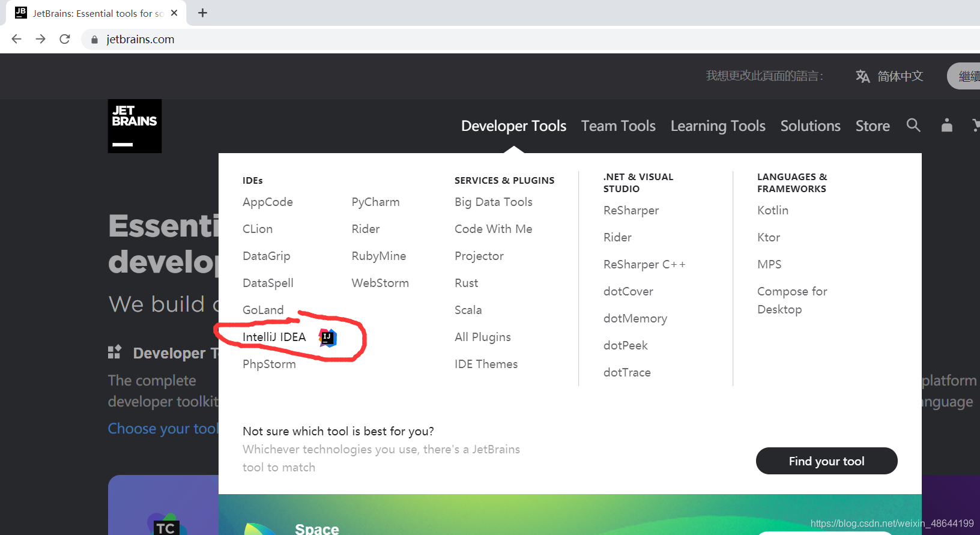Click the translate language icon

pos(863,76)
